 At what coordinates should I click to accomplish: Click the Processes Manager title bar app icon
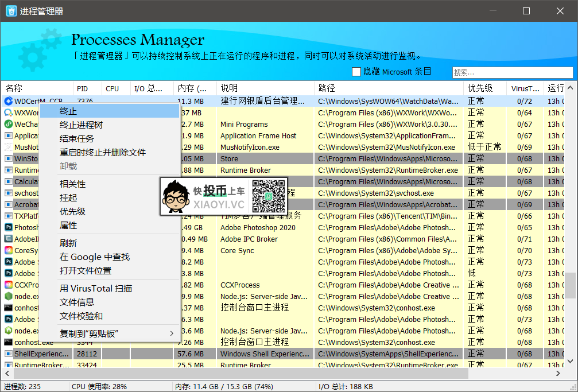(x=11, y=11)
